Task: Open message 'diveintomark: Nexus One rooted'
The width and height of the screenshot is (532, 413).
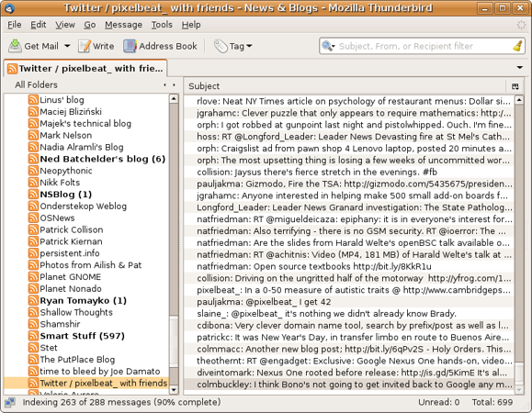Action: [x=349, y=373]
